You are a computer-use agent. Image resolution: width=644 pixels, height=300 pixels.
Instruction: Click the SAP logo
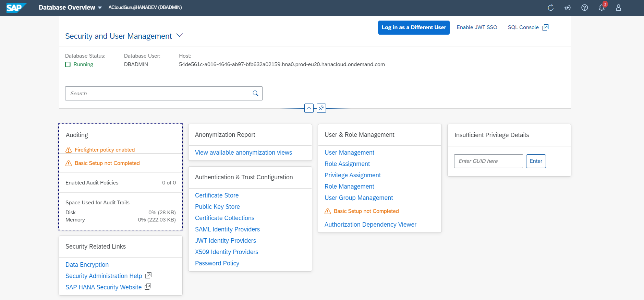click(x=15, y=8)
